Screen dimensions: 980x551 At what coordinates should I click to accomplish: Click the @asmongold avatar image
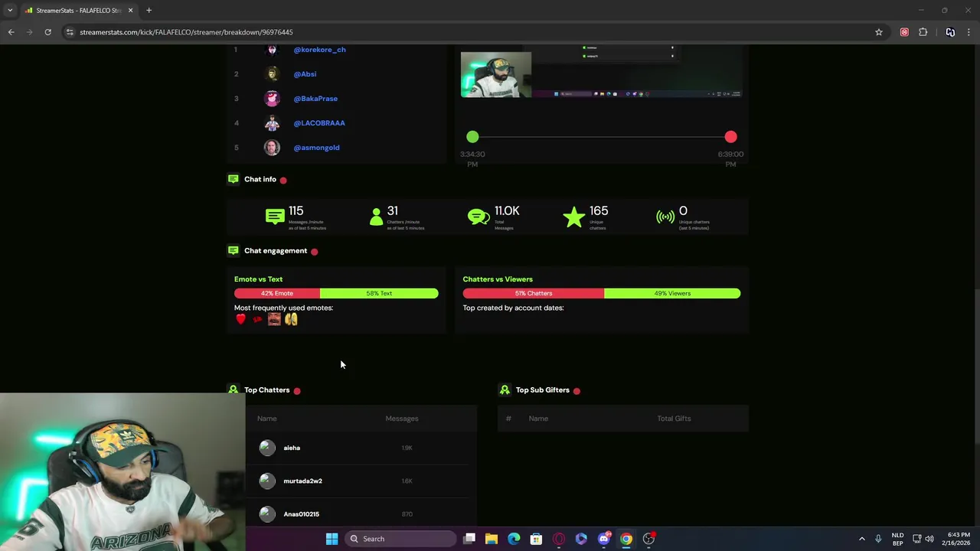pyautogui.click(x=272, y=148)
